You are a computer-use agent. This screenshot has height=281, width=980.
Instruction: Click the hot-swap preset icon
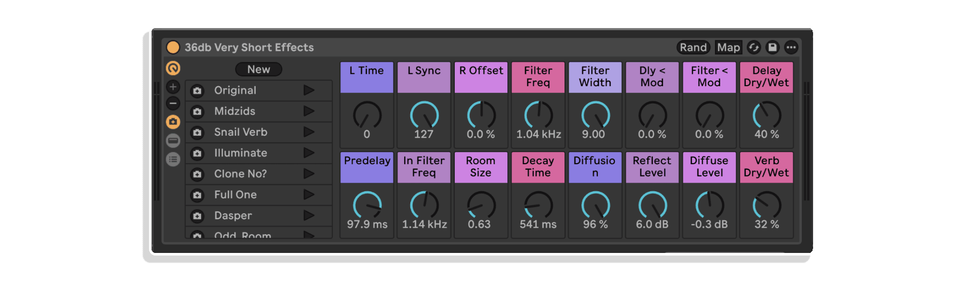(x=754, y=47)
